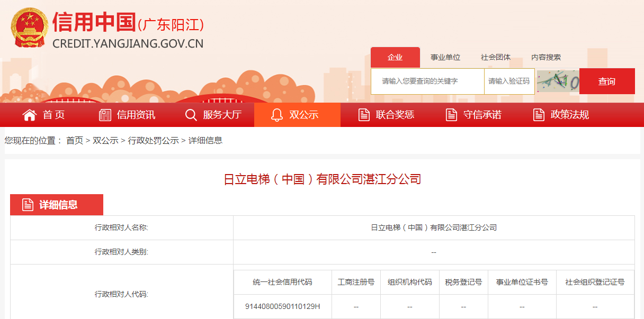The height and width of the screenshot is (319, 644).
Task: Click the magnifier icon beside 服务大厅
Action: [191, 115]
